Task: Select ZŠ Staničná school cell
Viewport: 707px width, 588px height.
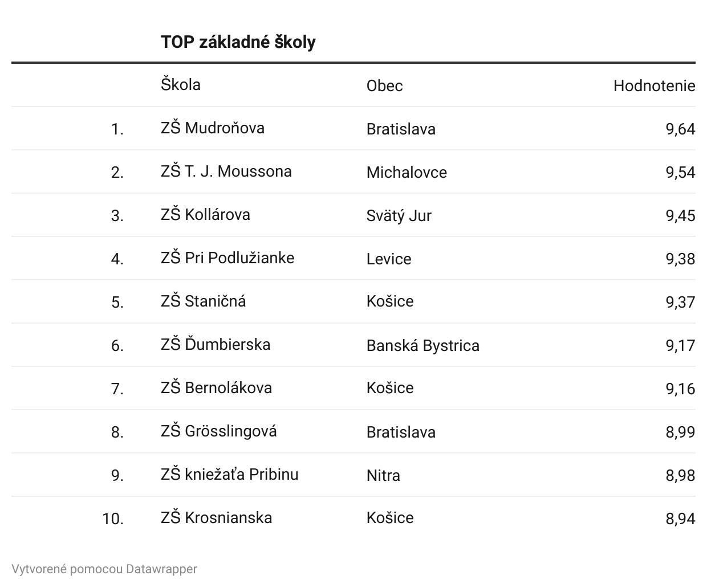Action: [203, 301]
